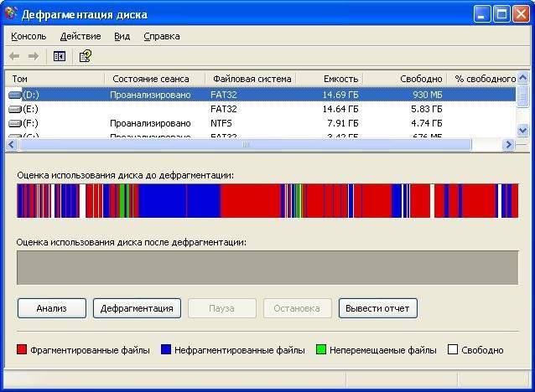Select the NTFS file system cell
This screenshot has height=392, width=535.
tap(221, 123)
